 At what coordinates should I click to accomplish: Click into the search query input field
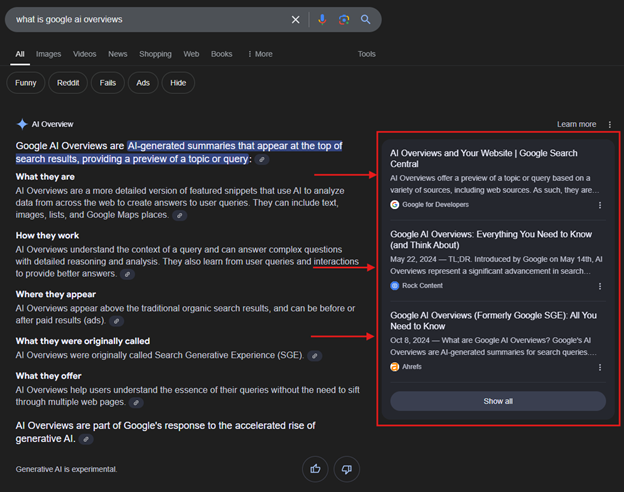(150, 19)
